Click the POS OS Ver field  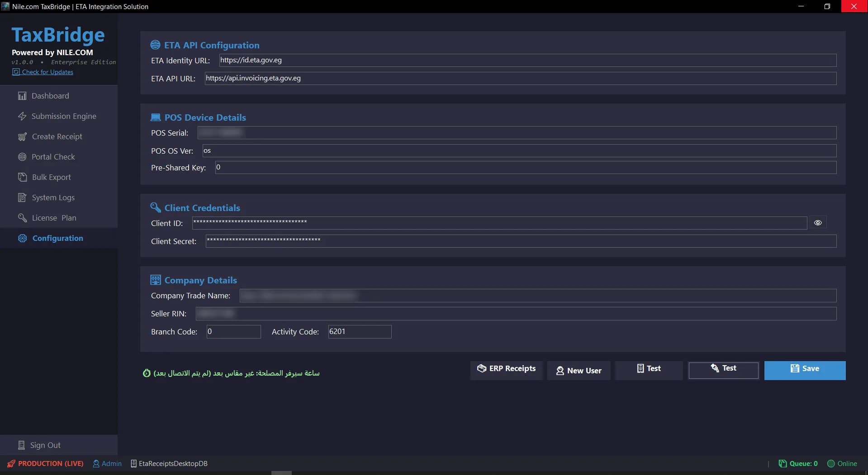coord(519,150)
